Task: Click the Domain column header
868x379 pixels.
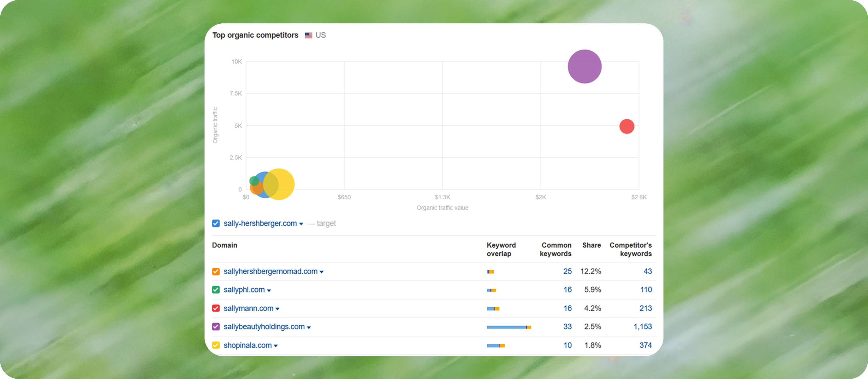Action: 225,245
